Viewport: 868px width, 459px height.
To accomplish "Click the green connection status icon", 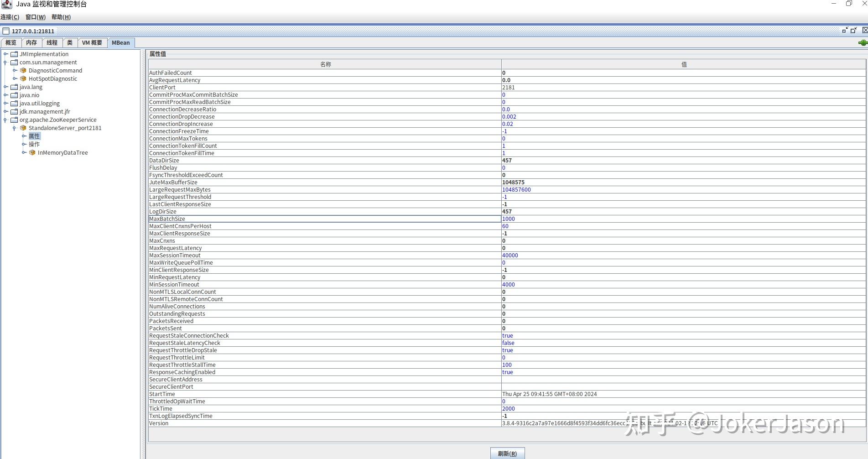I will (863, 42).
